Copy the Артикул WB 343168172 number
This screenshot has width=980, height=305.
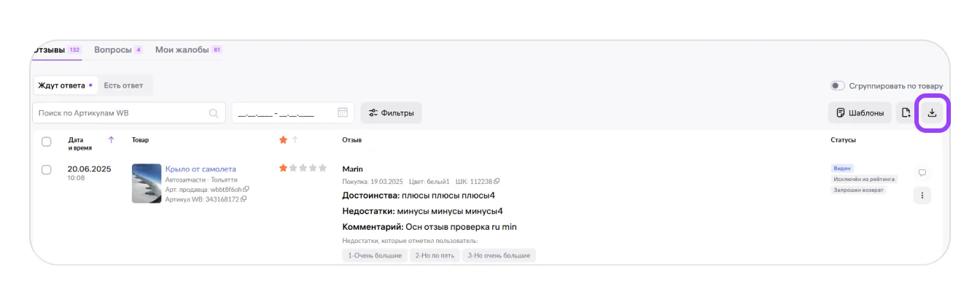[244, 199]
